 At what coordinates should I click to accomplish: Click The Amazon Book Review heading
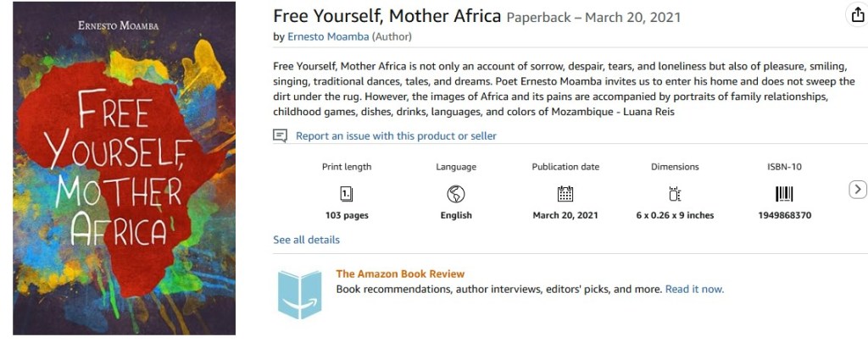click(x=400, y=273)
